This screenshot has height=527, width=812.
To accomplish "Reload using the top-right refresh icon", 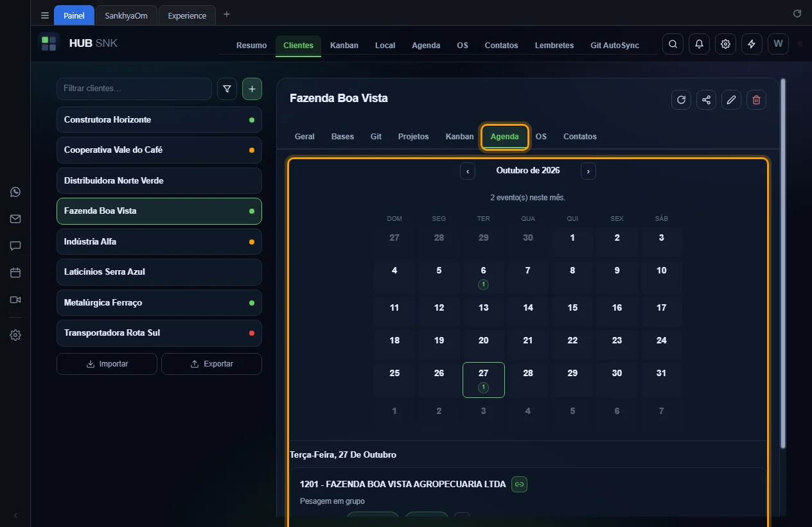I will point(797,13).
